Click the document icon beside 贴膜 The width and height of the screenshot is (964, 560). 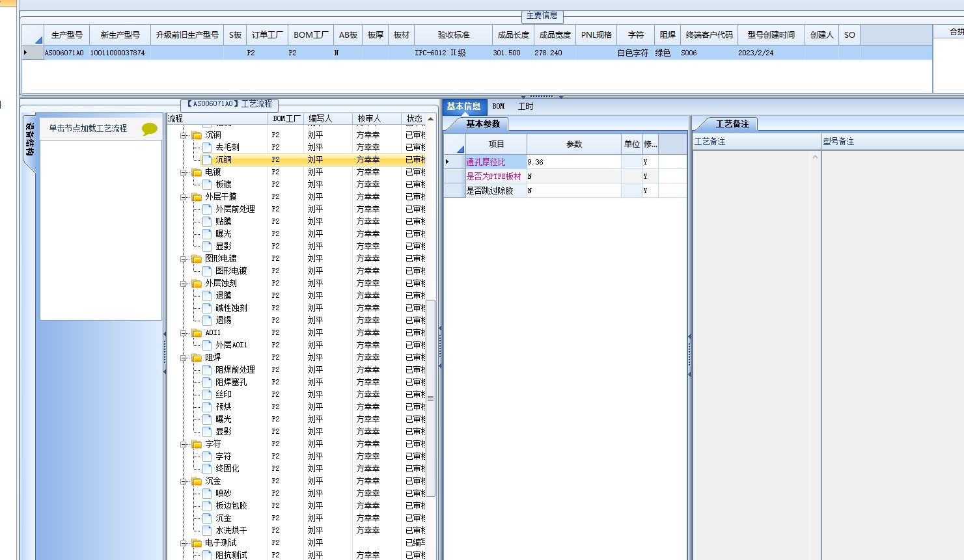(x=207, y=222)
